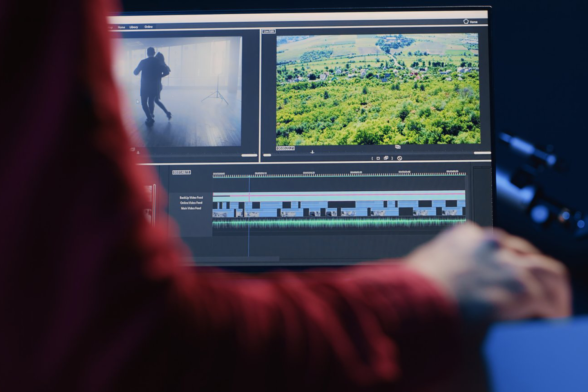Click the Live Edit label above landscape preview
This screenshot has height=392, width=588.
[x=269, y=31]
